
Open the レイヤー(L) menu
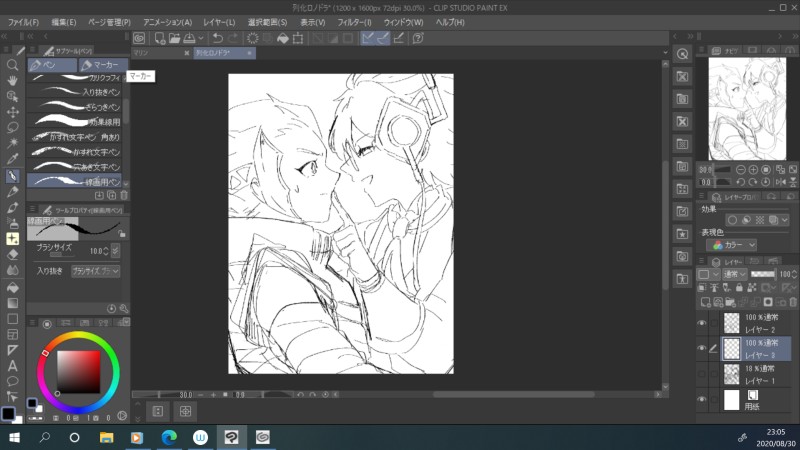219,22
